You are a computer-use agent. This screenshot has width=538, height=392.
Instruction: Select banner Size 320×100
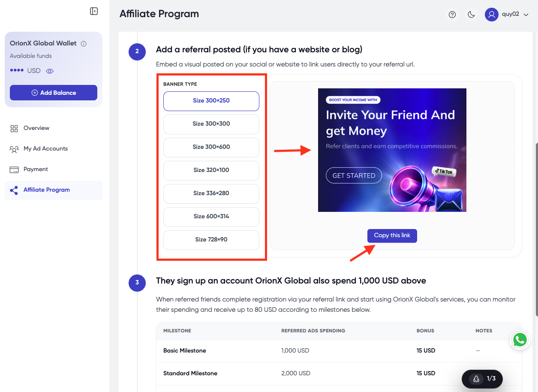tap(211, 170)
